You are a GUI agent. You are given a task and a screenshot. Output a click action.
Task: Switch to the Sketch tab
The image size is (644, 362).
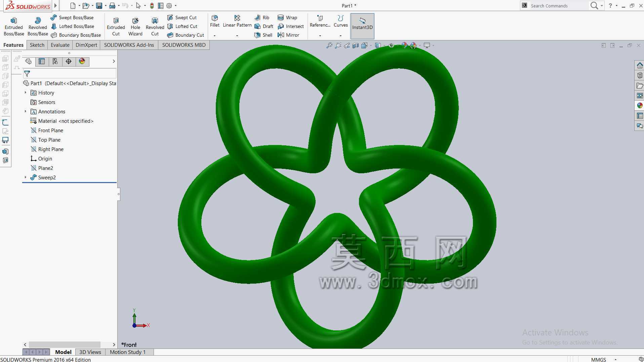coord(37,45)
